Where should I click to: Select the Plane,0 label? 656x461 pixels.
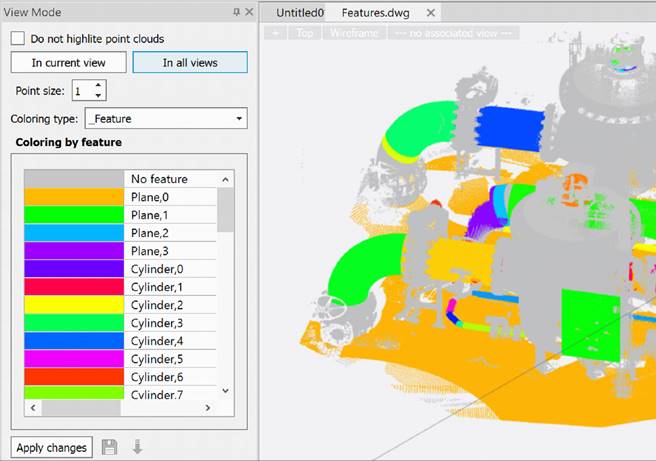point(150,197)
